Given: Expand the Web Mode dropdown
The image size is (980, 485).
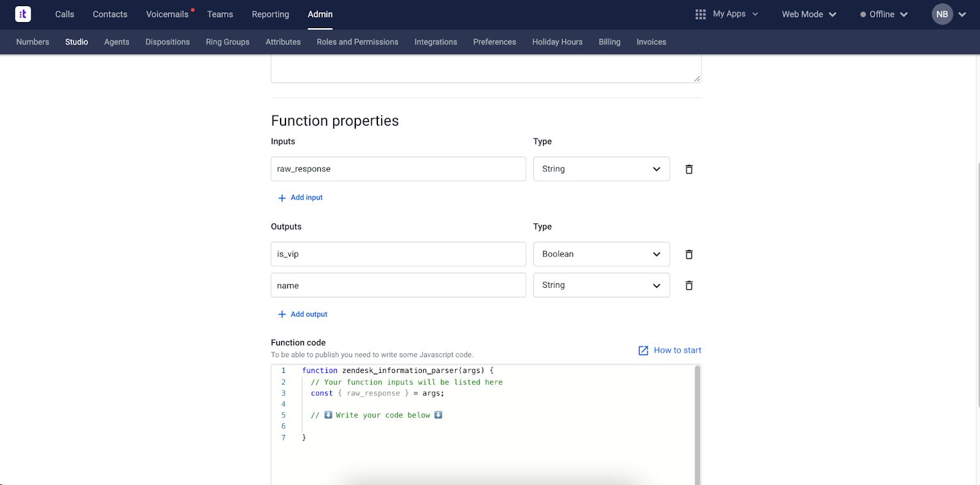Looking at the screenshot, I should pos(809,14).
